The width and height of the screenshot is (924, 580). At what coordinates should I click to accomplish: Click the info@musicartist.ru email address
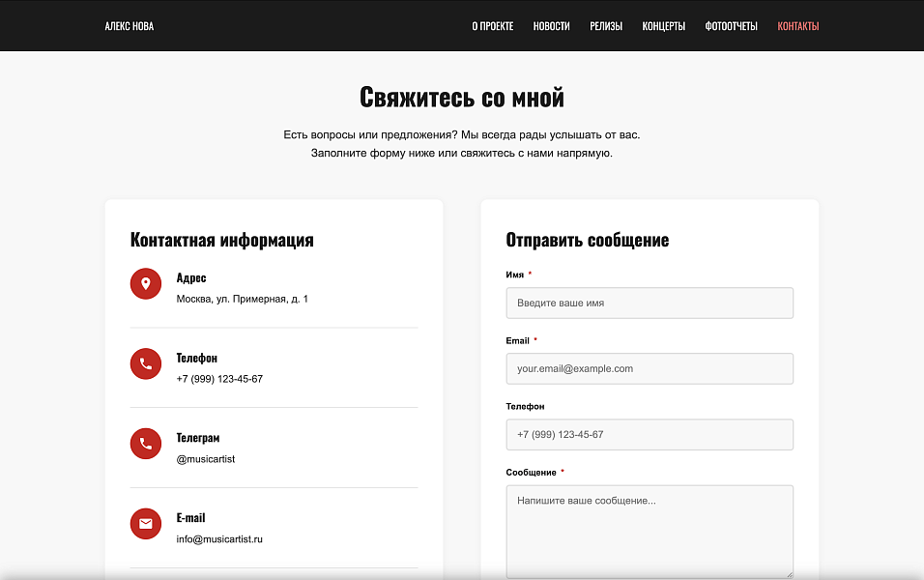pyautogui.click(x=219, y=539)
